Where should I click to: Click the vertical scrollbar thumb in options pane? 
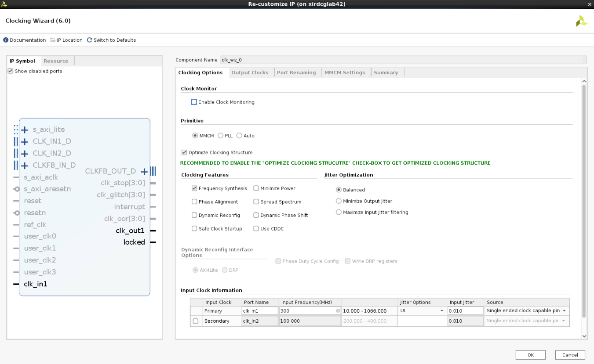click(584, 201)
